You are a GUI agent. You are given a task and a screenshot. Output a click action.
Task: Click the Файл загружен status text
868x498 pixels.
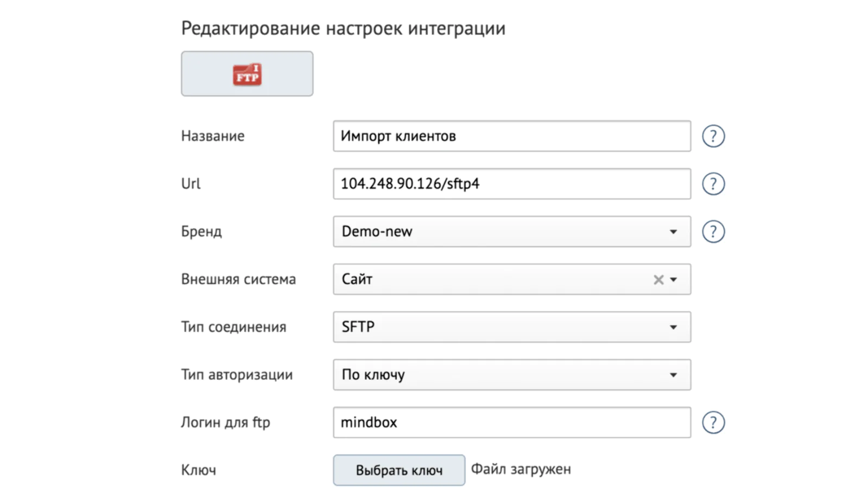[521, 469]
